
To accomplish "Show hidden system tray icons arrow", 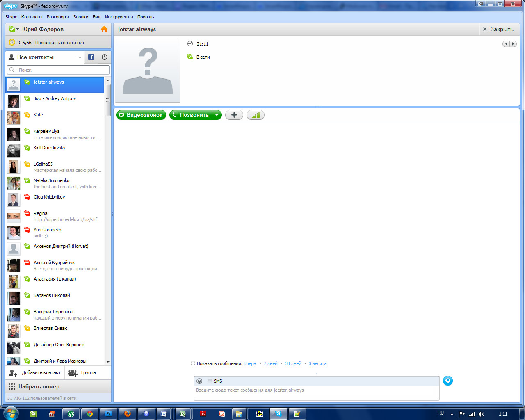I will [x=452, y=414].
